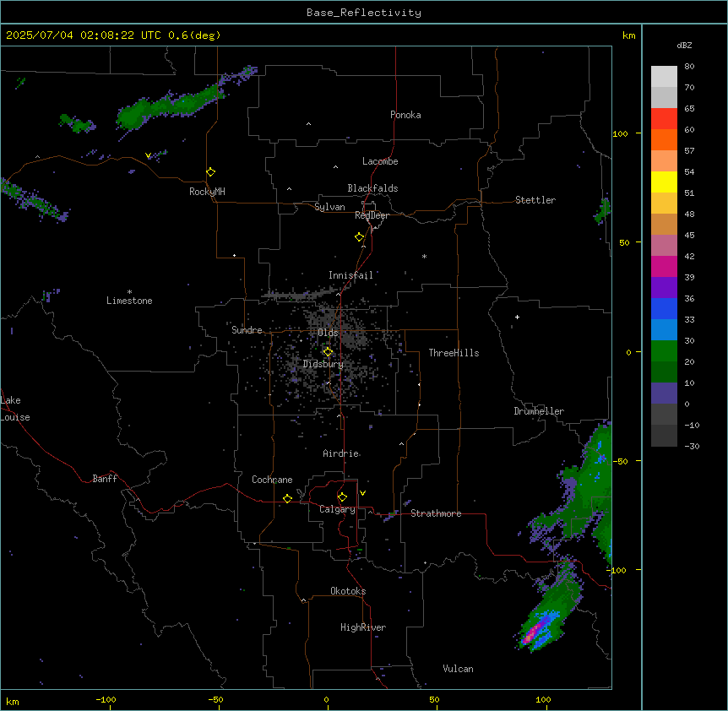Pick the red 65-60 dBZ legend swatch
Screen dimensions: 728x711
664,118
